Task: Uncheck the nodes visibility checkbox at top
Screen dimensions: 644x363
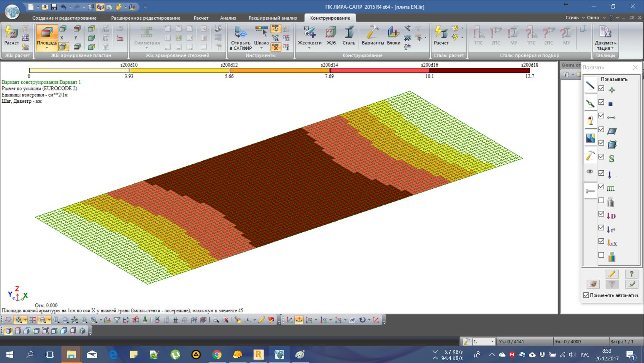Action: (601, 88)
